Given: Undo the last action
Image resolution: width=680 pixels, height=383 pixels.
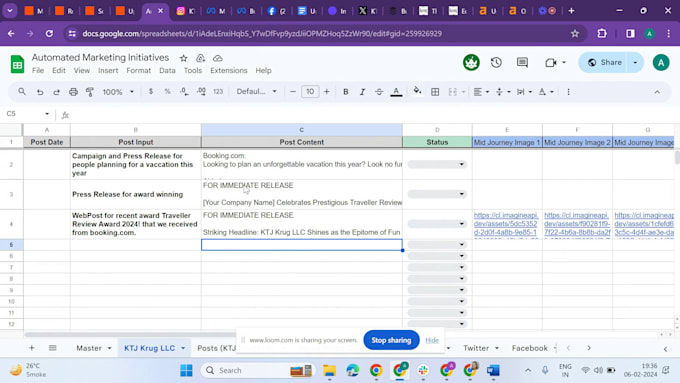Looking at the screenshot, I should click(39, 92).
